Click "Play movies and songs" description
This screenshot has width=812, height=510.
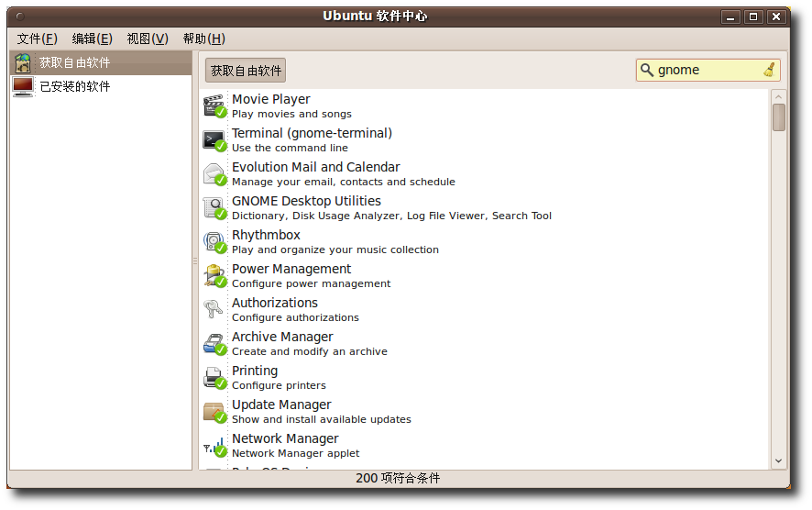click(291, 114)
